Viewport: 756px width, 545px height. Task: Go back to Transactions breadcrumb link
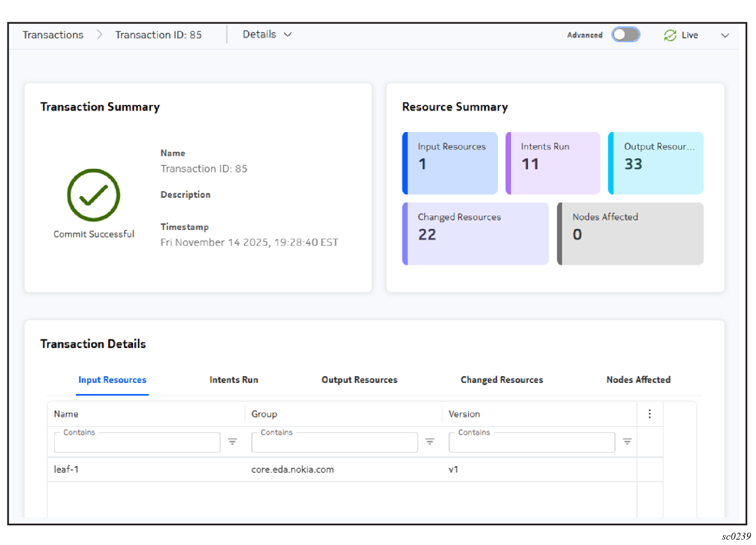click(53, 35)
